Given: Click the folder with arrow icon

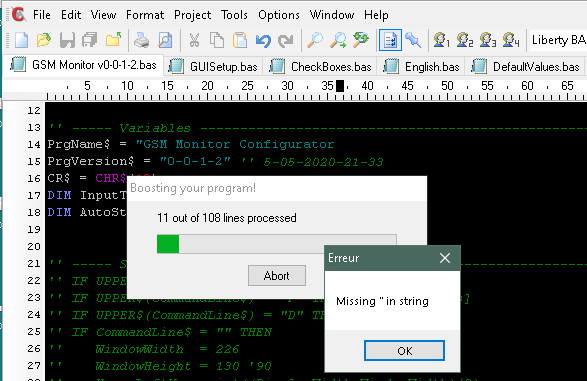Looking at the screenshot, I should pyautogui.click(x=113, y=40).
